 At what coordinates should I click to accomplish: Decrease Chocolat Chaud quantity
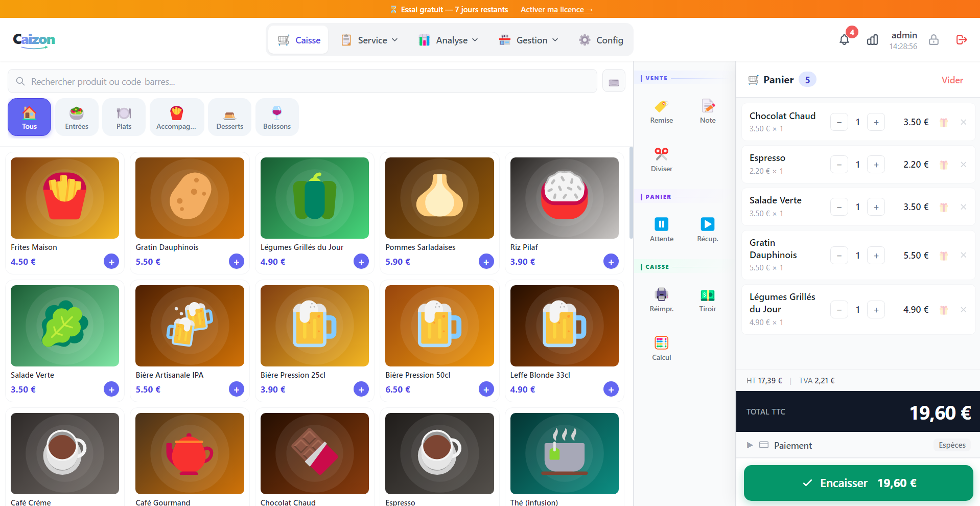839,122
